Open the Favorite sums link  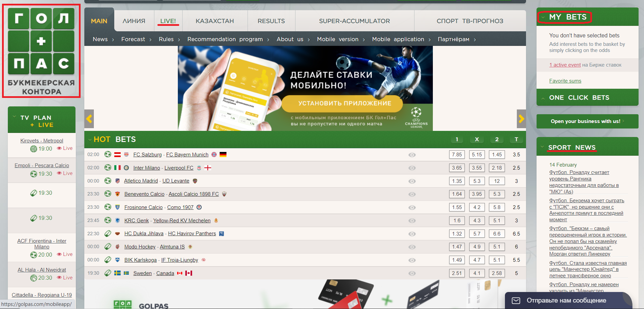click(565, 81)
